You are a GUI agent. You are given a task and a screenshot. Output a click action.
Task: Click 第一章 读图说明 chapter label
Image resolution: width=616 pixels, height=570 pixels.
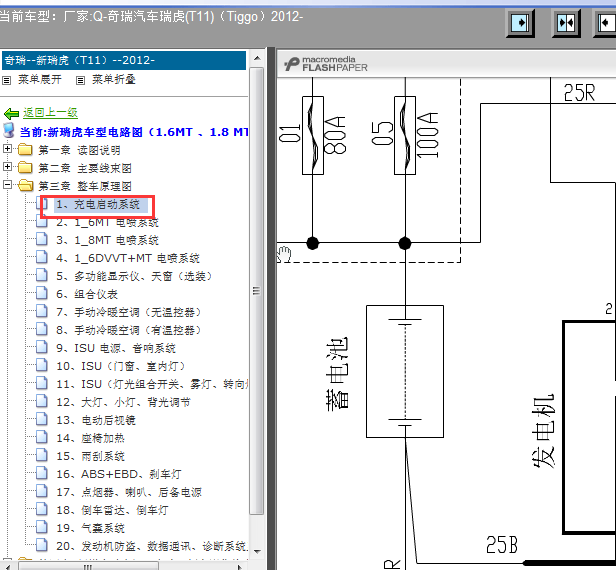(x=79, y=150)
